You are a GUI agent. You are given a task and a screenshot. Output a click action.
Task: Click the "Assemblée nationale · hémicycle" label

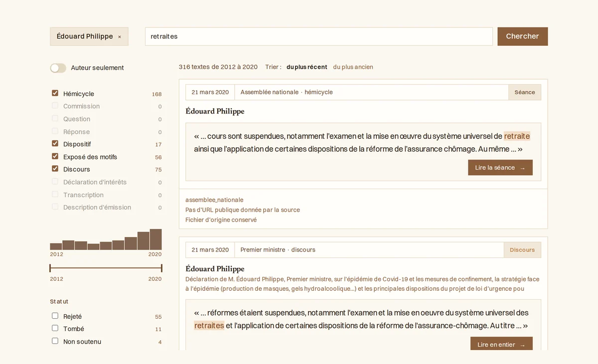click(287, 92)
